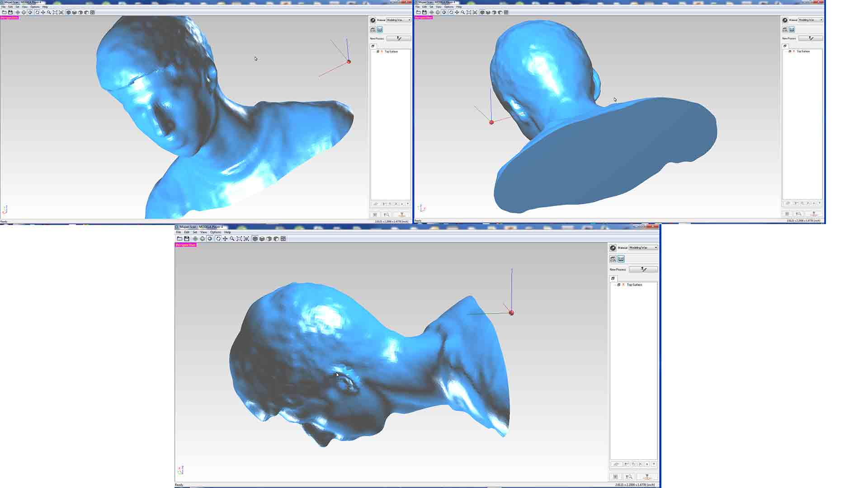Select Pan move tool in bottom window

click(225, 239)
